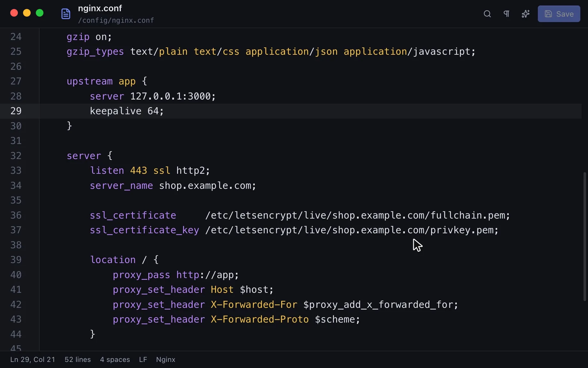Click closing brace on line 30
This screenshot has width=588, height=368.
(69, 126)
